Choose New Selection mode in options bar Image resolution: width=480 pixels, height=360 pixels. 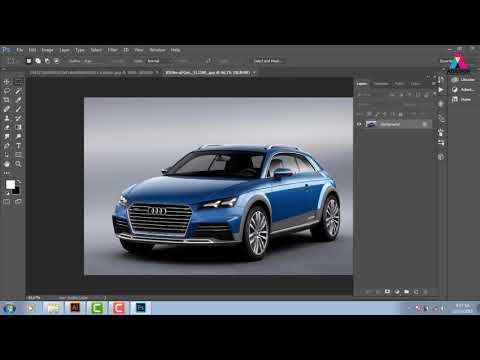tap(29, 61)
